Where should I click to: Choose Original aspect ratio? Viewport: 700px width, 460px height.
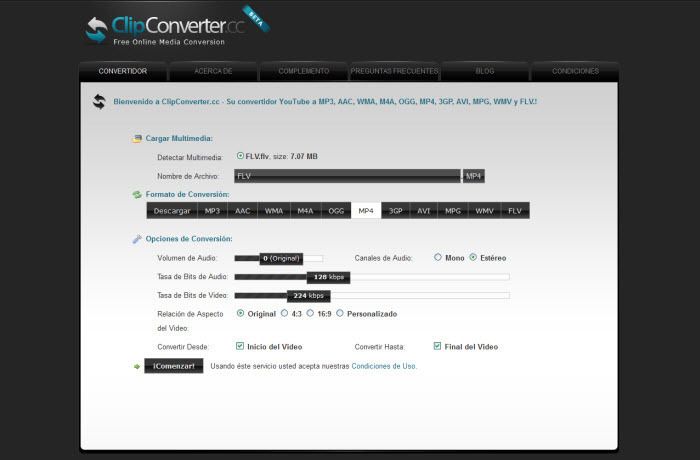click(240, 314)
